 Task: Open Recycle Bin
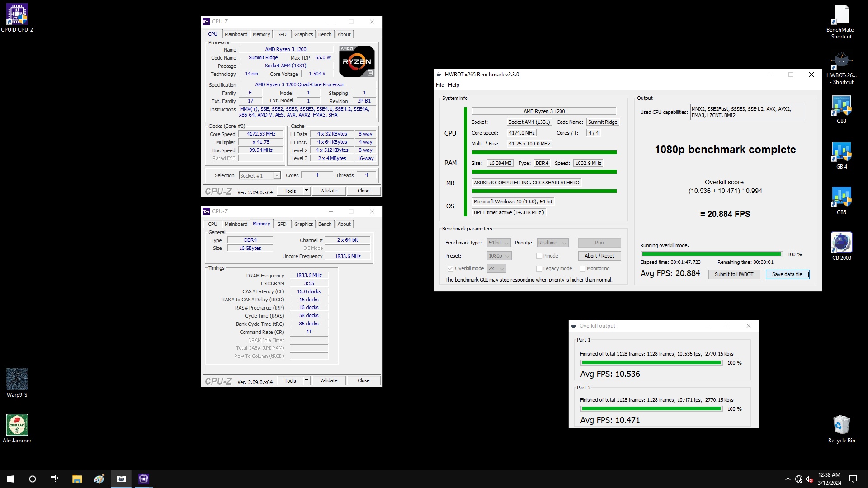coord(841,429)
